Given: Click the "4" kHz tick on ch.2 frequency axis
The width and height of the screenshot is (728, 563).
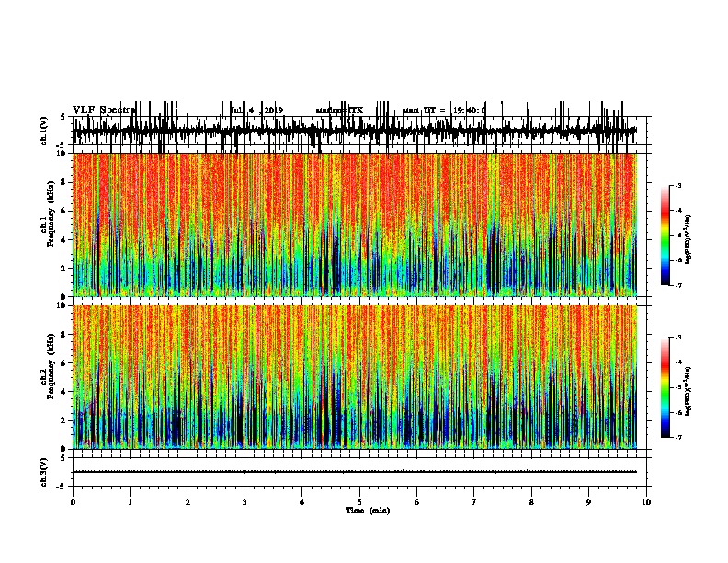Looking at the screenshot, I should point(64,392).
